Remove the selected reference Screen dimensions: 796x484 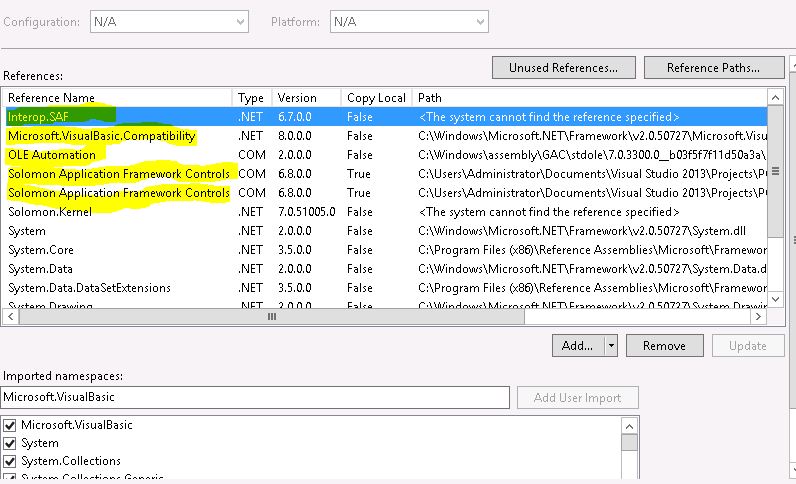(665, 346)
